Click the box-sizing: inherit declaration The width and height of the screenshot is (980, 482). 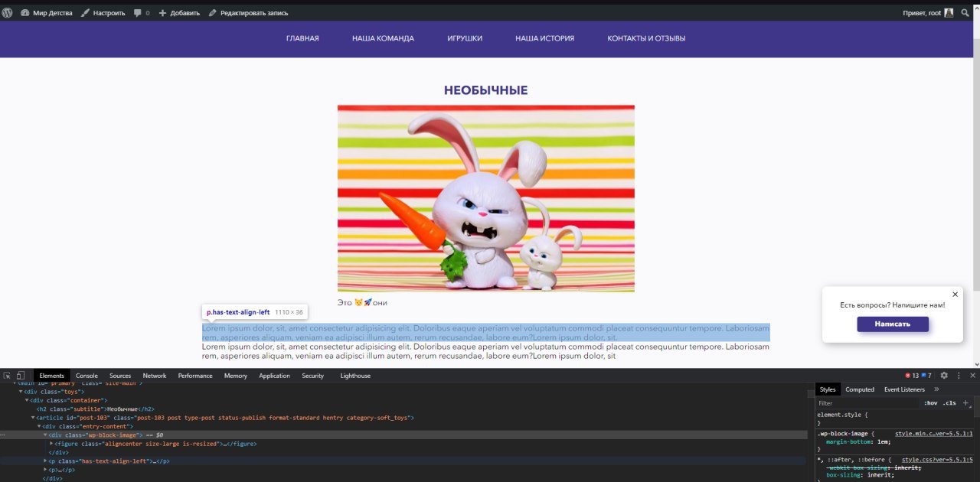point(859,475)
